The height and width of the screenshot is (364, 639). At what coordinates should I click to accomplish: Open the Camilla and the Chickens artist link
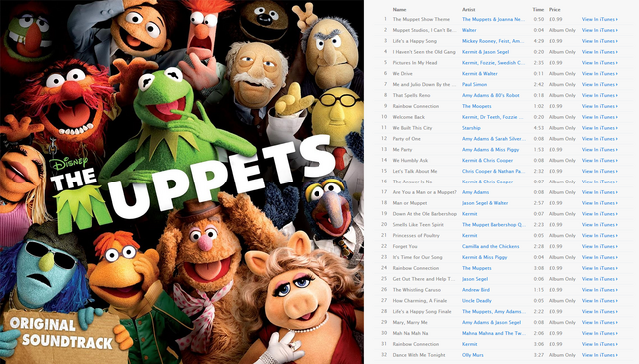tap(490, 246)
